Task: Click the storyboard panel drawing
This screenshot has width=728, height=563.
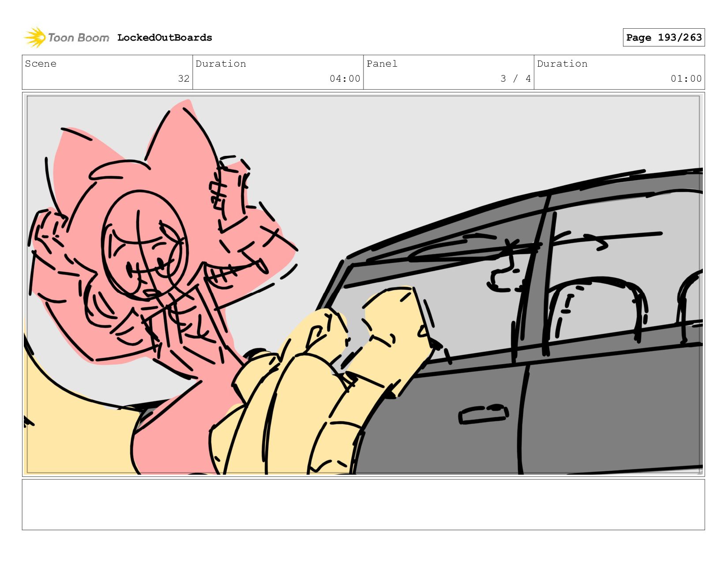Action: [363, 284]
